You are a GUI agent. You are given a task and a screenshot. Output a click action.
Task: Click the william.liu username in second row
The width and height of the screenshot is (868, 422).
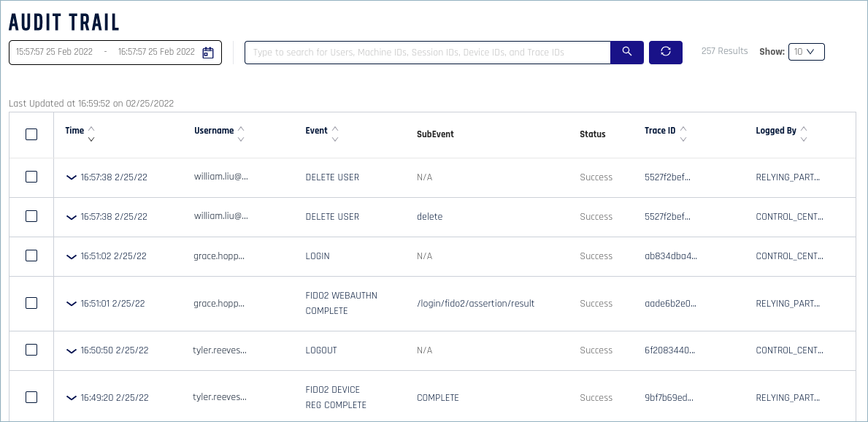(x=221, y=217)
